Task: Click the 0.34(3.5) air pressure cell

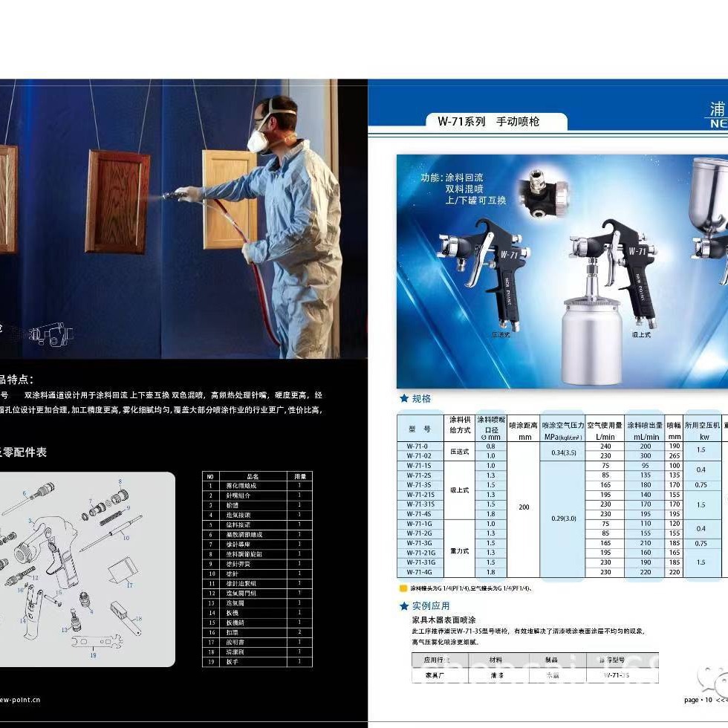Action: coord(563,452)
